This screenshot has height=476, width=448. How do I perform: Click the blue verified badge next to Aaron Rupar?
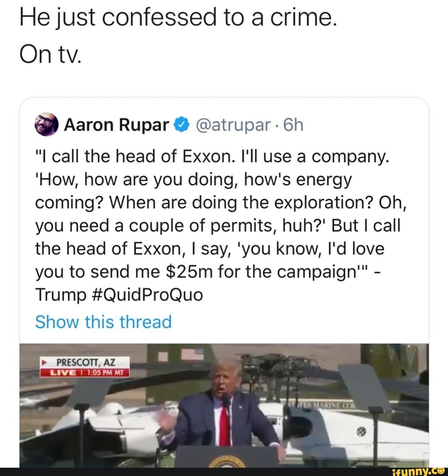click(182, 124)
